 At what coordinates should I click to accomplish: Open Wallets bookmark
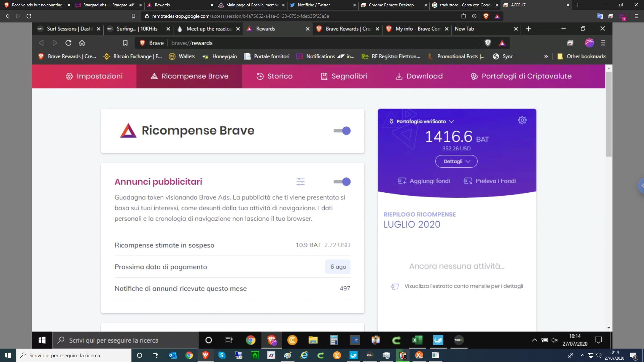pyautogui.click(x=182, y=56)
